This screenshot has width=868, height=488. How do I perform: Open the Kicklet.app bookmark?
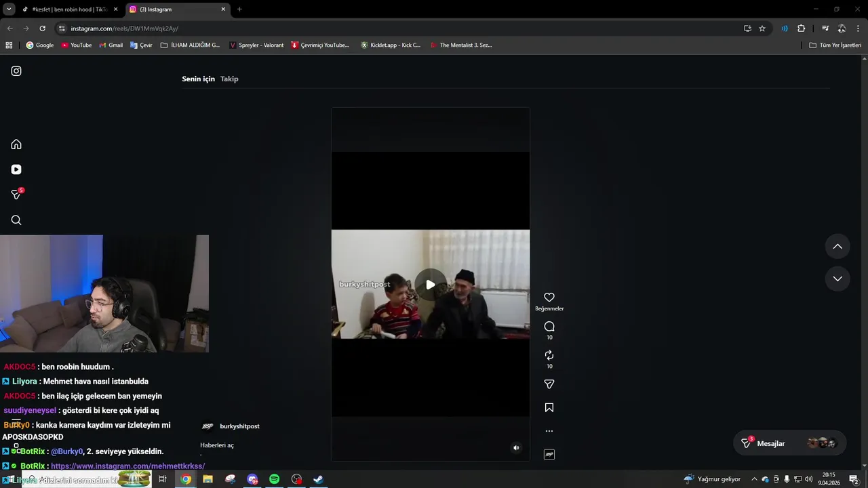391,45
